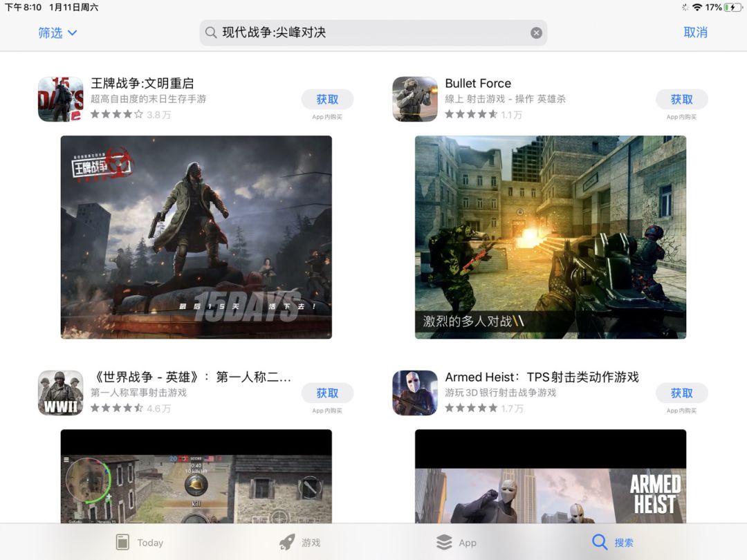Switch to the 搜索 tab
747x560 pixels.
(x=613, y=543)
